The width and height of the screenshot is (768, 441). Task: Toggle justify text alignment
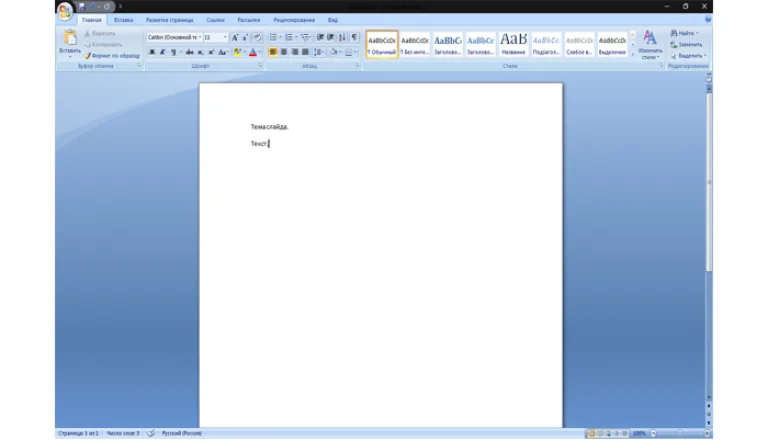(x=305, y=52)
